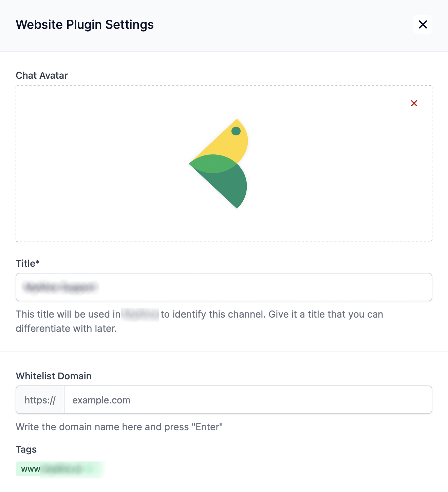
Task: Select the www domain tag chip
Action: pos(59,469)
